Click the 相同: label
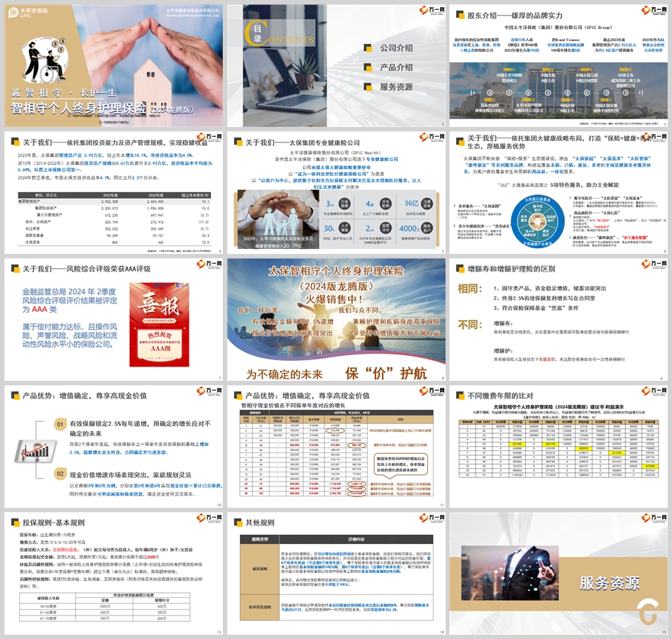Screen dimensions: 672x639 470,289
